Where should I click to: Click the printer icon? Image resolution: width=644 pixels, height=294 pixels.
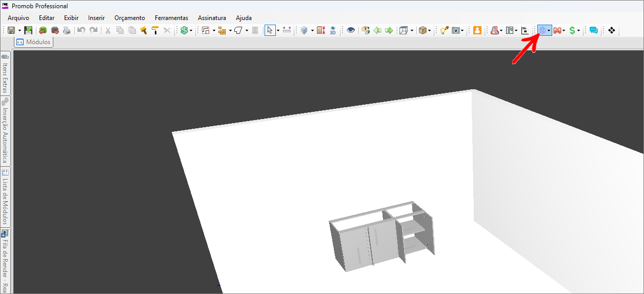67,31
